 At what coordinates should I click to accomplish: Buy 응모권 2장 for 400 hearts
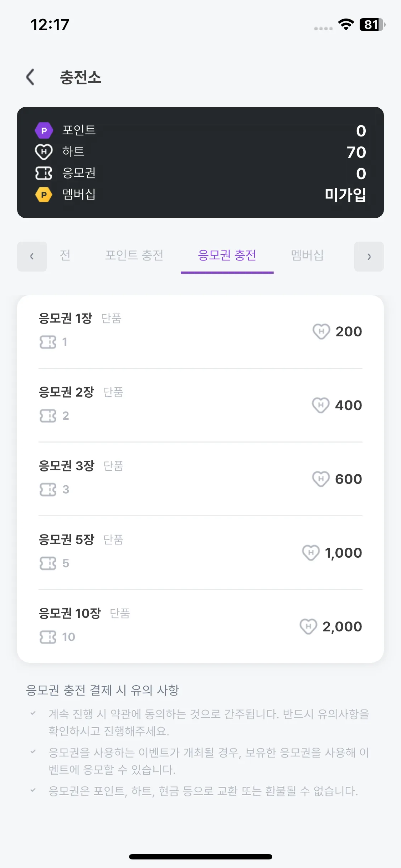(x=200, y=405)
